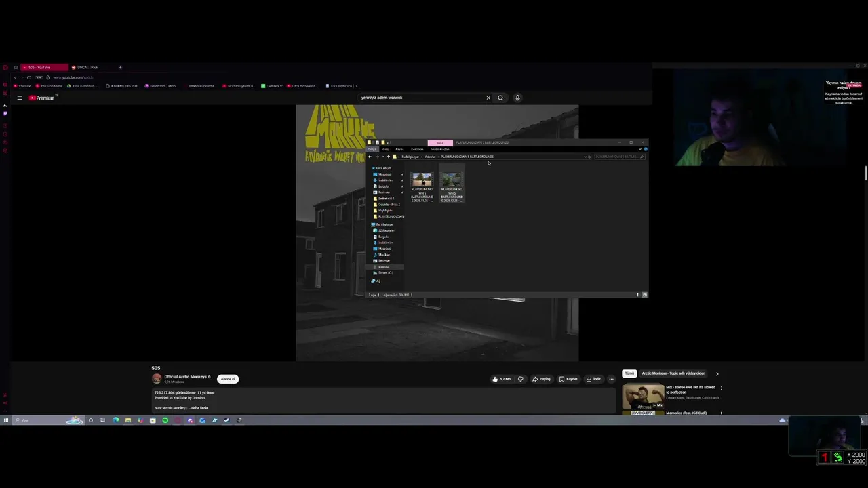Screen dimensions: 868x488
Task: Like the 505 video
Action: pyautogui.click(x=502, y=379)
